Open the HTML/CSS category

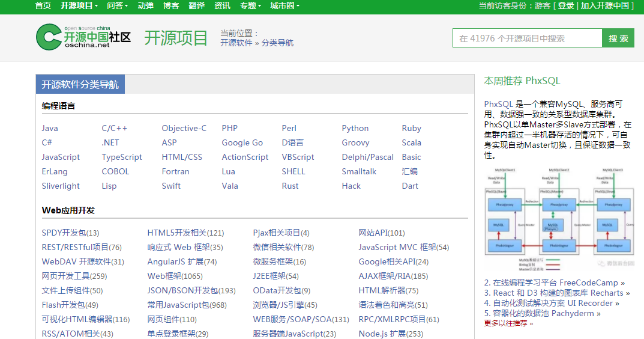[182, 157]
